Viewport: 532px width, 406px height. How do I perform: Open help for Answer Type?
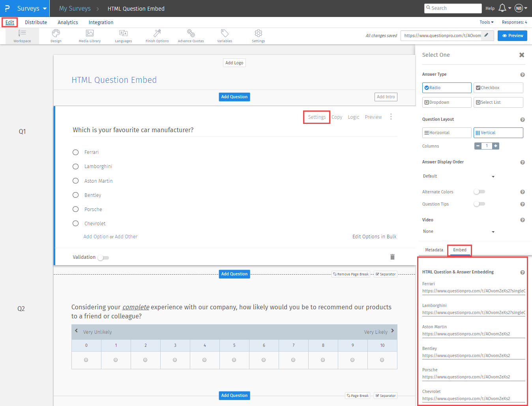[523, 75]
